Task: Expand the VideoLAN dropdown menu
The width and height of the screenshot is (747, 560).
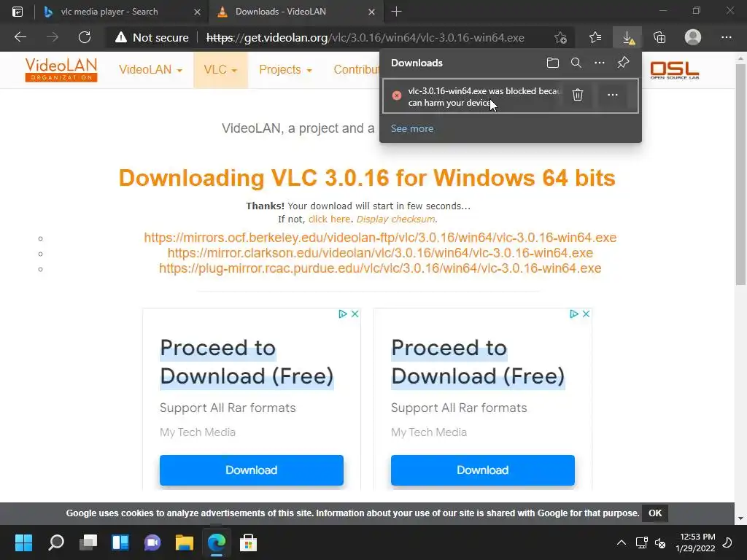Action: [150, 69]
